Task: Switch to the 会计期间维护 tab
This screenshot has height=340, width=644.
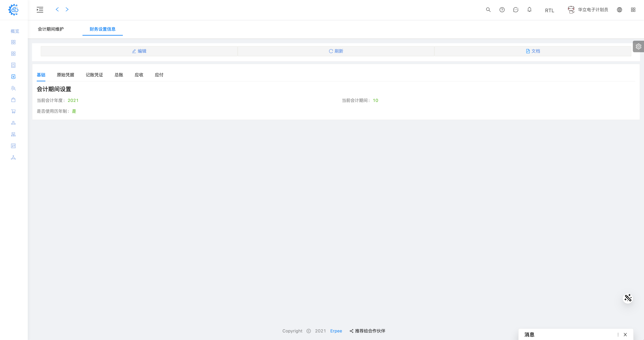Action: coord(50,29)
